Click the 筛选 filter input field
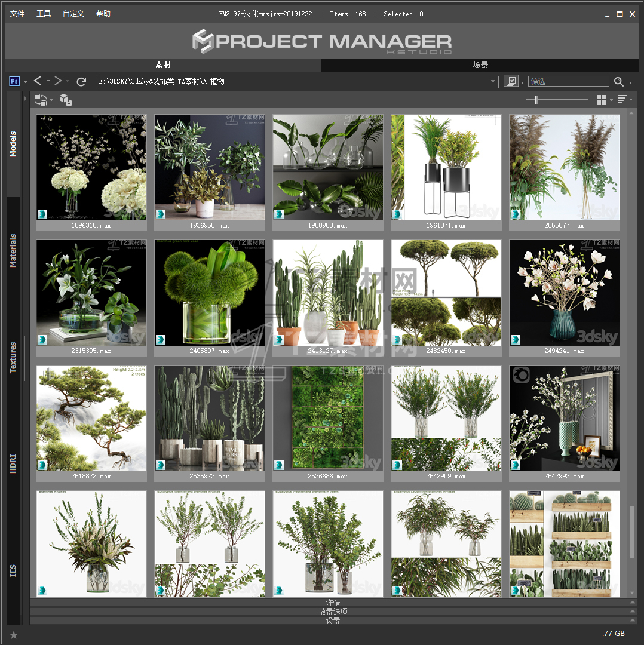 pyautogui.click(x=568, y=82)
